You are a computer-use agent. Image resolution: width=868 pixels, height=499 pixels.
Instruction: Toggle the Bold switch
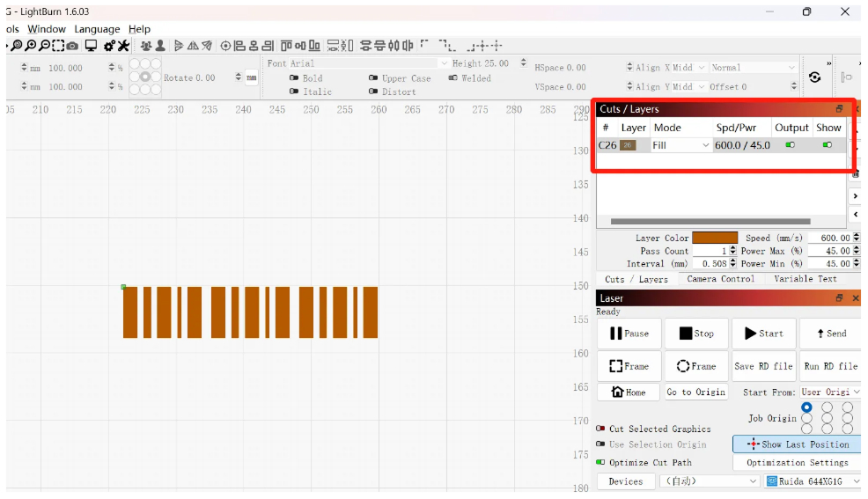click(x=294, y=78)
